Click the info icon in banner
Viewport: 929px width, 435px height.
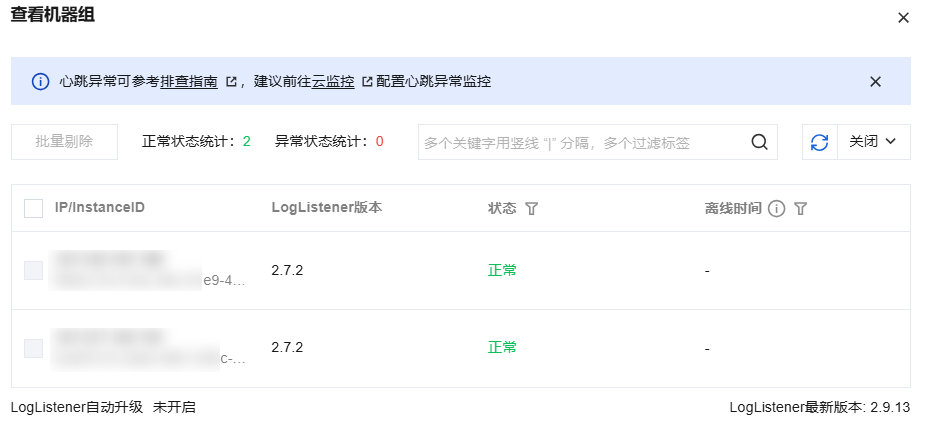[40, 82]
